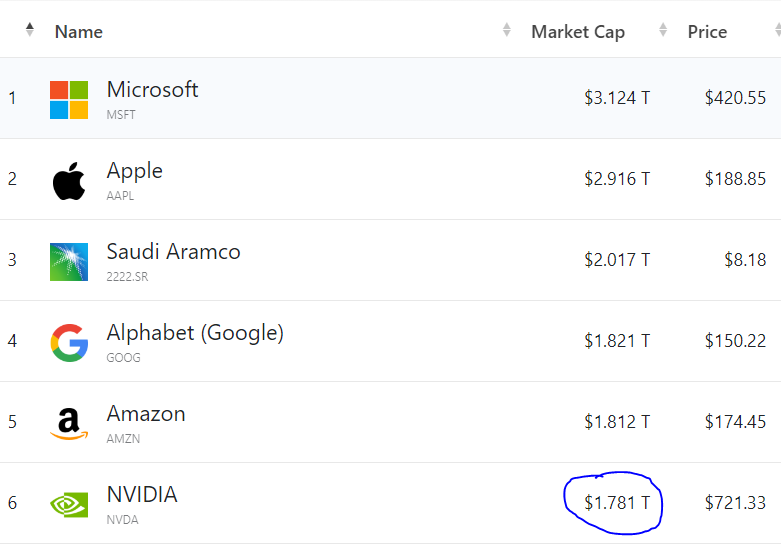781x546 pixels.
Task: Sort table by Name column header
Action: coord(79,32)
